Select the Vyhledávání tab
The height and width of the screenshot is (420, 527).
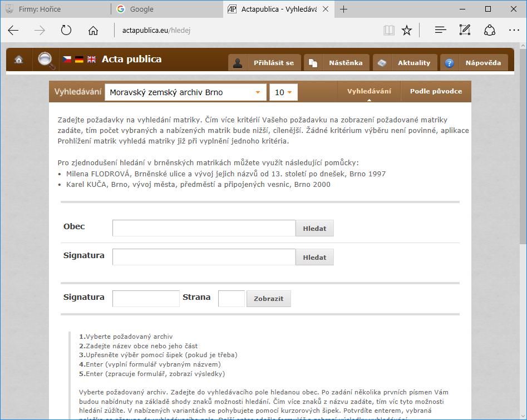[369, 91]
